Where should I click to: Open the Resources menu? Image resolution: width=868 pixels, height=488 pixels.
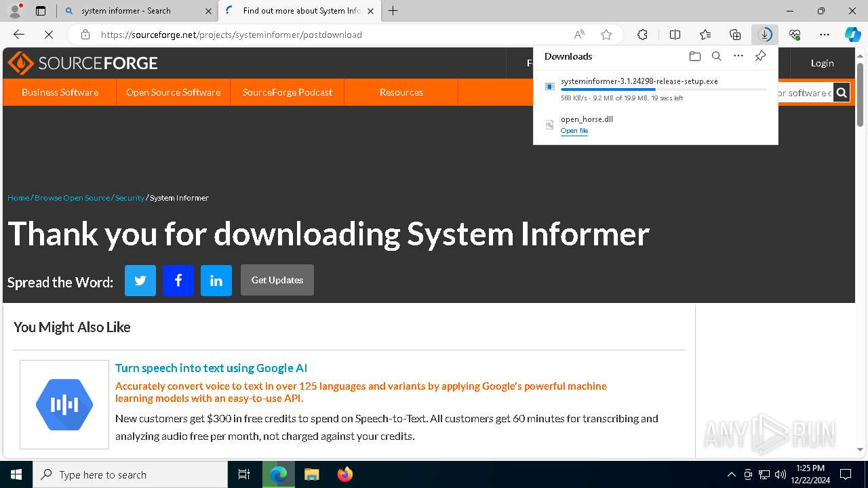401,92
